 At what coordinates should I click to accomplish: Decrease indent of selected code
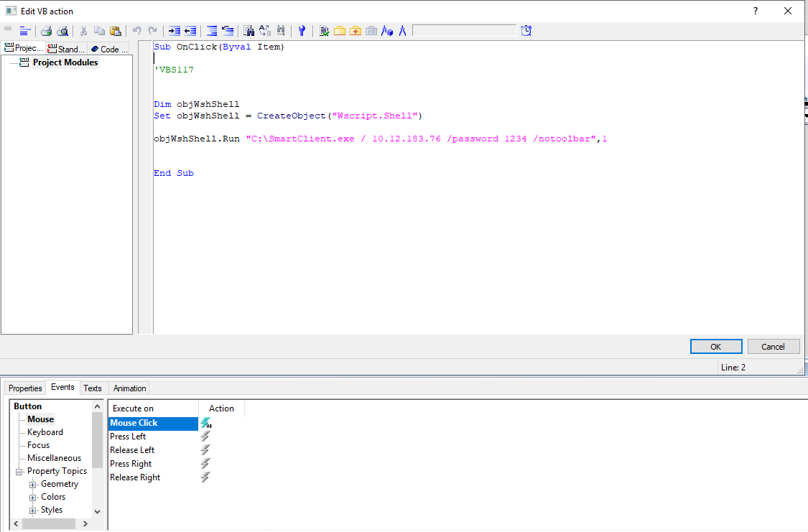[190, 31]
